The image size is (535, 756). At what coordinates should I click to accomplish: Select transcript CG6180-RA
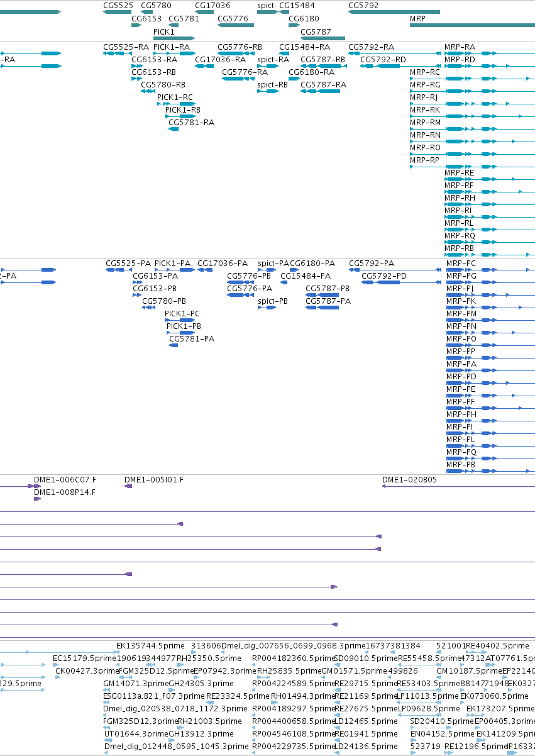[312, 72]
